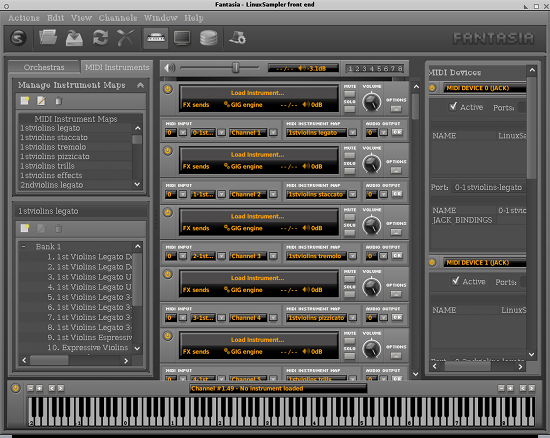The width and height of the screenshot is (550, 438).
Task: Open 1stviolins staccato map dropdown
Action: click(353, 194)
